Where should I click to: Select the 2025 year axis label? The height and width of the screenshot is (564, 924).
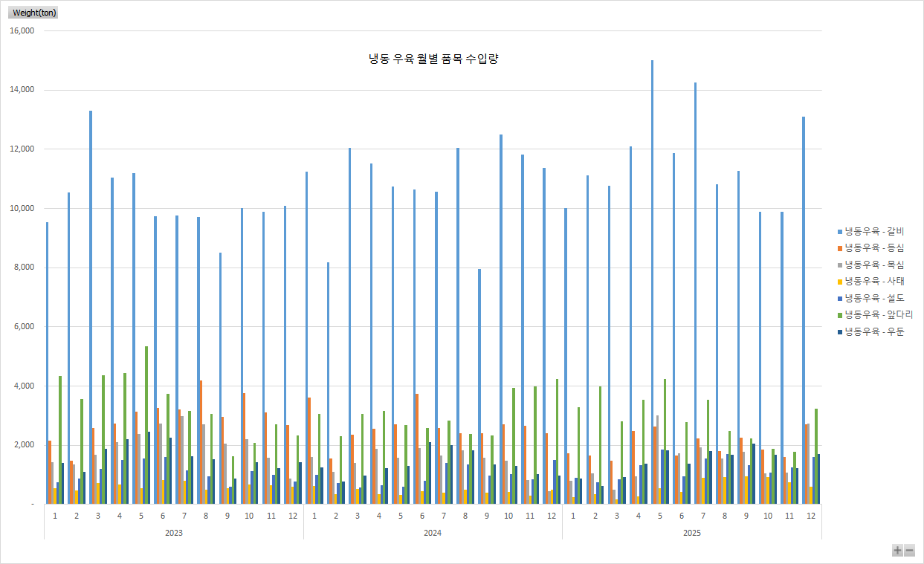[x=691, y=533]
